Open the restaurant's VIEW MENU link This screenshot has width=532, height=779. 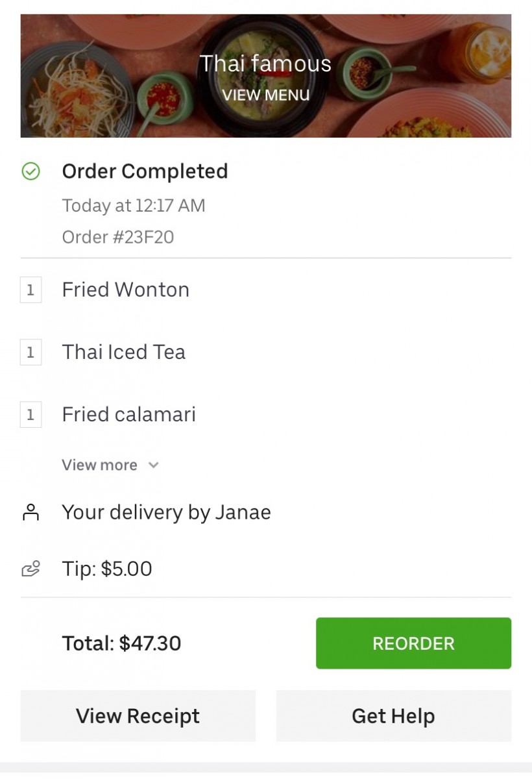tap(265, 95)
